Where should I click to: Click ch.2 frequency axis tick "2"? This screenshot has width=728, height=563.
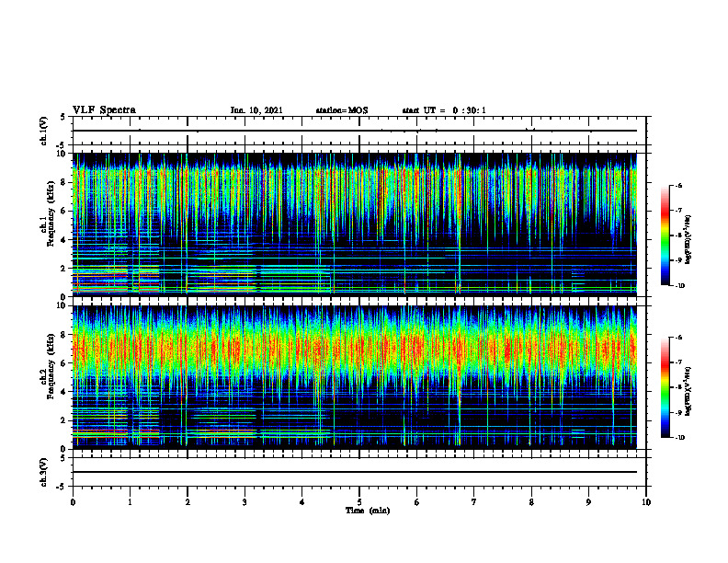[64, 420]
